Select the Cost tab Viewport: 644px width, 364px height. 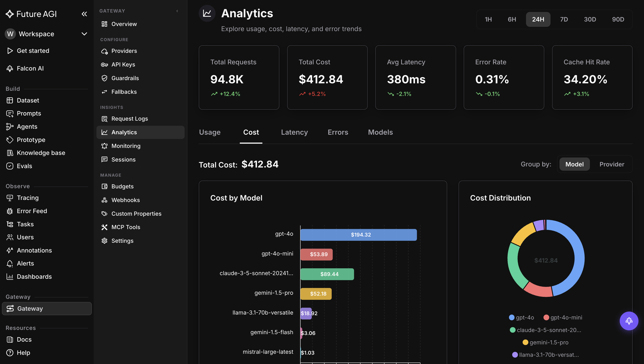pyautogui.click(x=251, y=132)
